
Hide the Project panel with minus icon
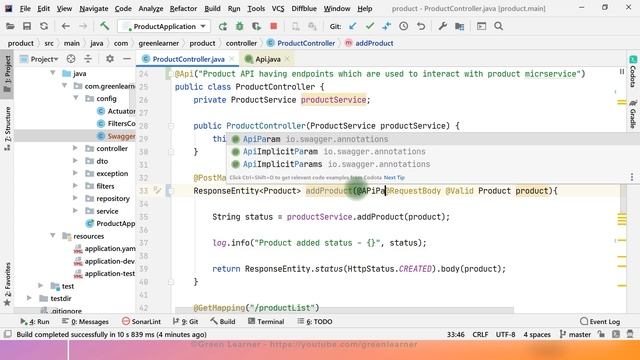coord(127,59)
